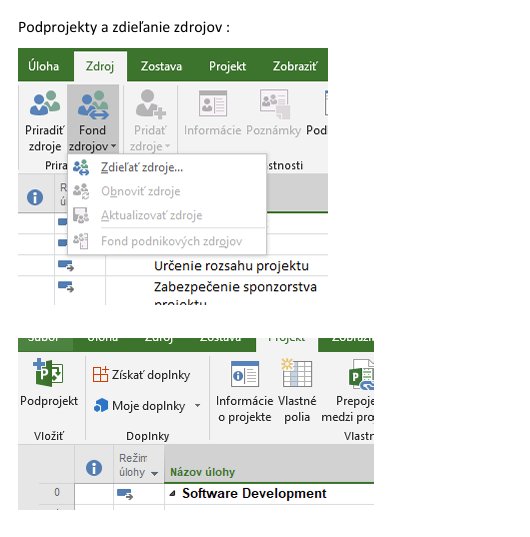
Task: Open the Moje doplnky dropdown arrow
Action: [x=198, y=405]
